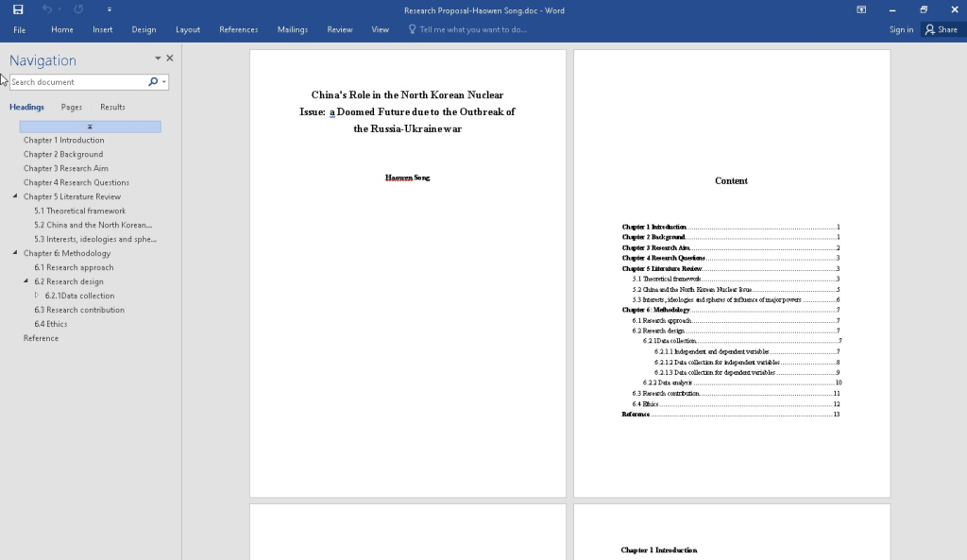Minimize the Word window
Image resolution: width=967 pixels, height=560 pixels.
point(892,9)
